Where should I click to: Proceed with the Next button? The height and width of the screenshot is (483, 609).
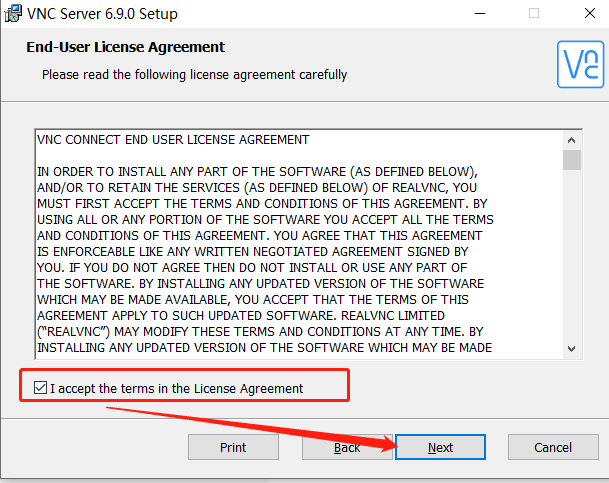(440, 447)
